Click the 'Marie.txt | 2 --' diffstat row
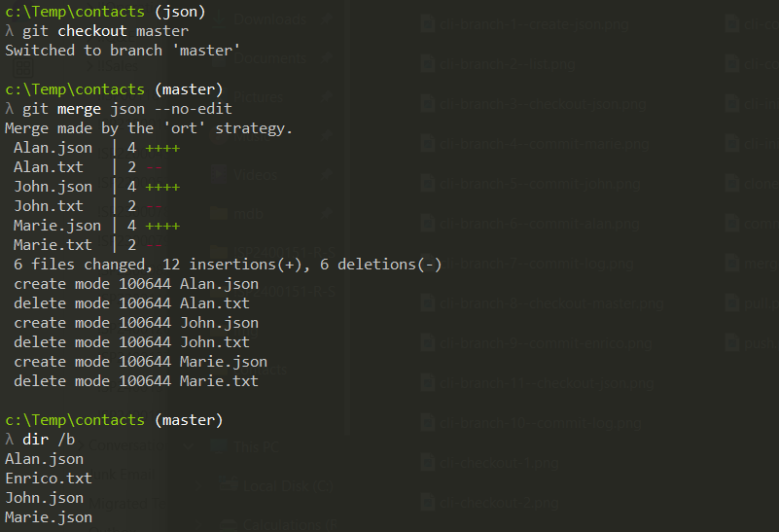779x532 pixels. coord(88,245)
